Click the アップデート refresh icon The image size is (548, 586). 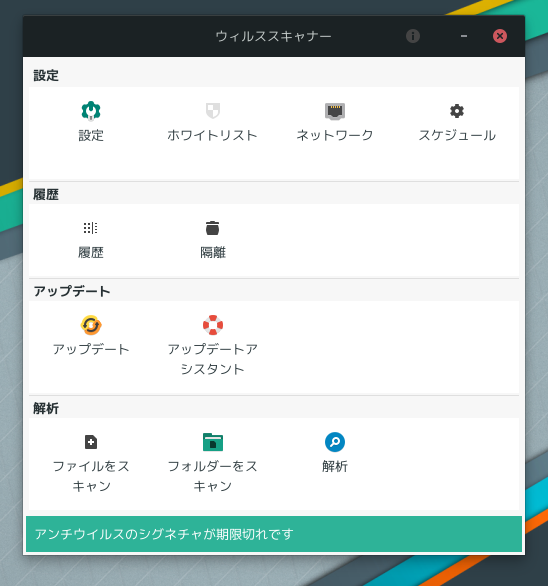[91, 325]
